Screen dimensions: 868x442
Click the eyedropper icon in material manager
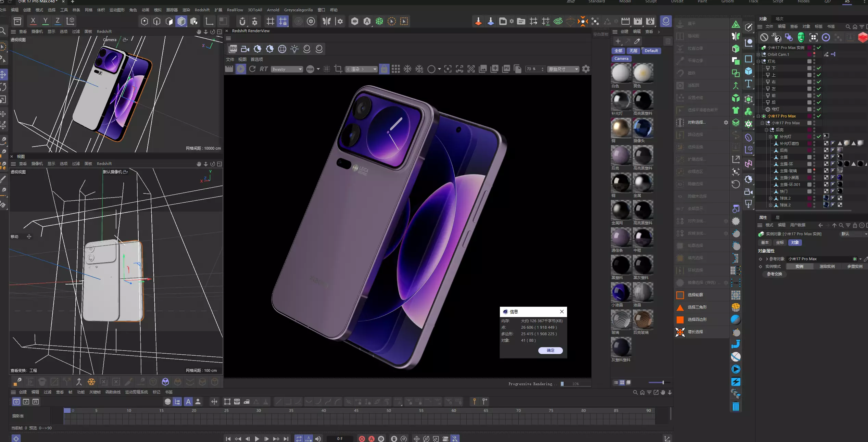click(637, 41)
